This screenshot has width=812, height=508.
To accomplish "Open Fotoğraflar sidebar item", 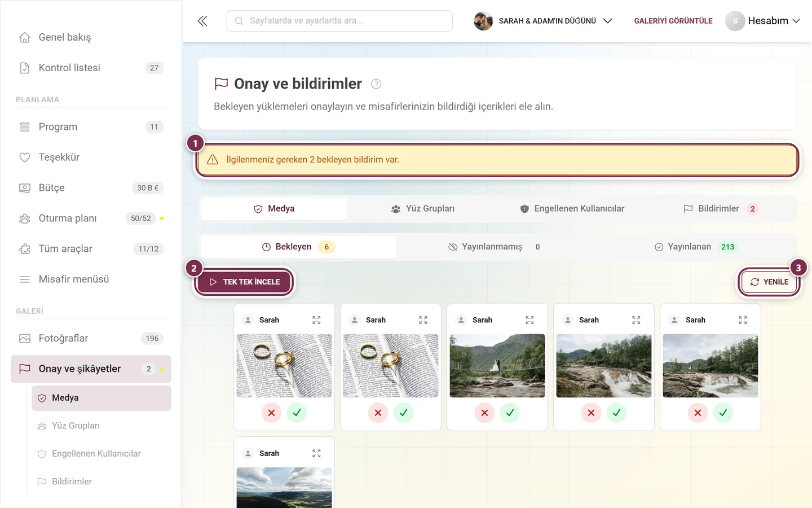I will pyautogui.click(x=91, y=339).
